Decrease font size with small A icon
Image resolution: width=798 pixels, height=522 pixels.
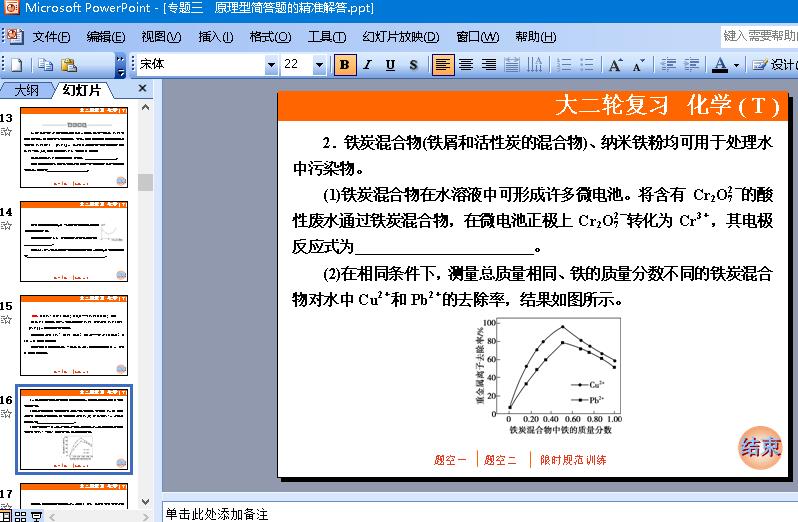638,65
